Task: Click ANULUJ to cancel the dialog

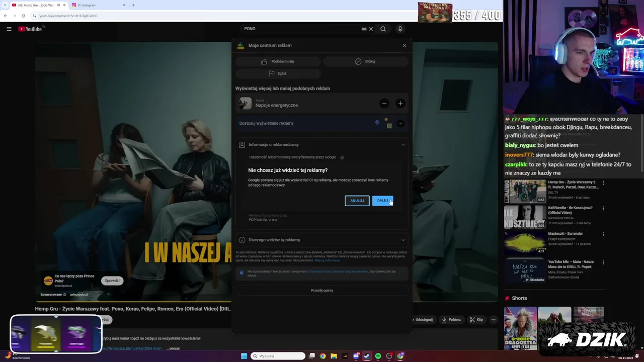Action: coord(357,201)
